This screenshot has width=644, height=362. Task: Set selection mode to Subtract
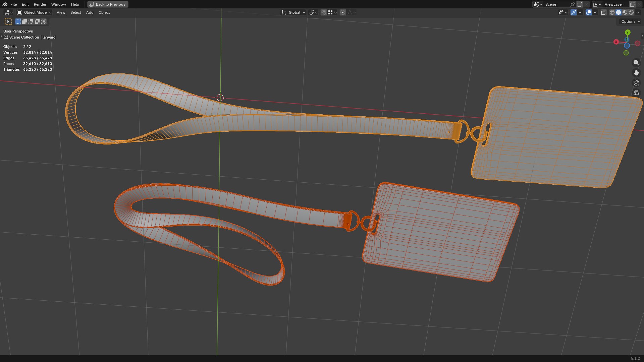(x=31, y=21)
